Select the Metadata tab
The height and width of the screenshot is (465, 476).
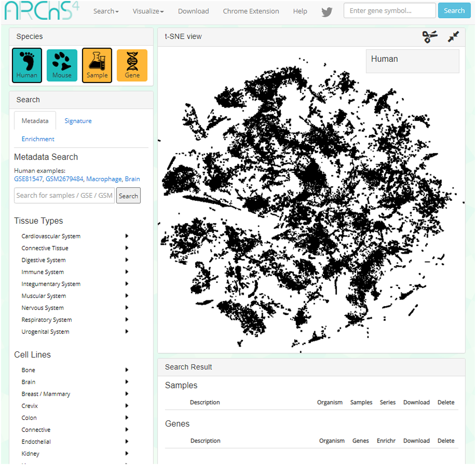tap(35, 121)
